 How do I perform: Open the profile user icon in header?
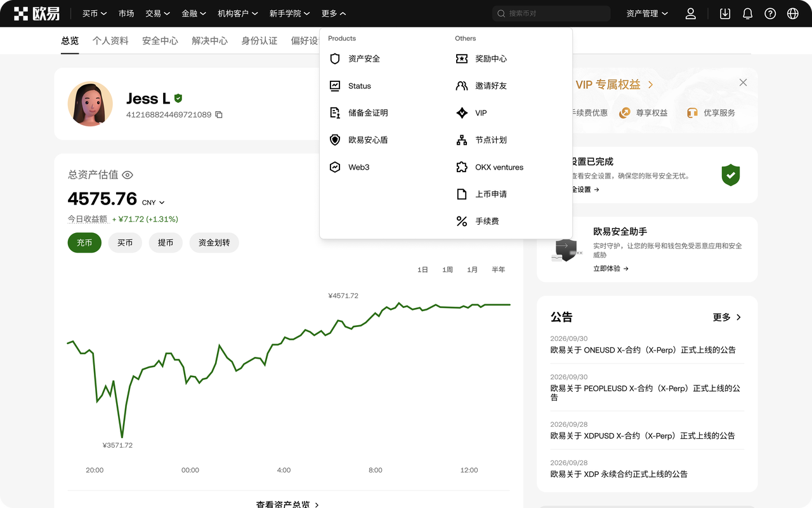click(x=691, y=13)
